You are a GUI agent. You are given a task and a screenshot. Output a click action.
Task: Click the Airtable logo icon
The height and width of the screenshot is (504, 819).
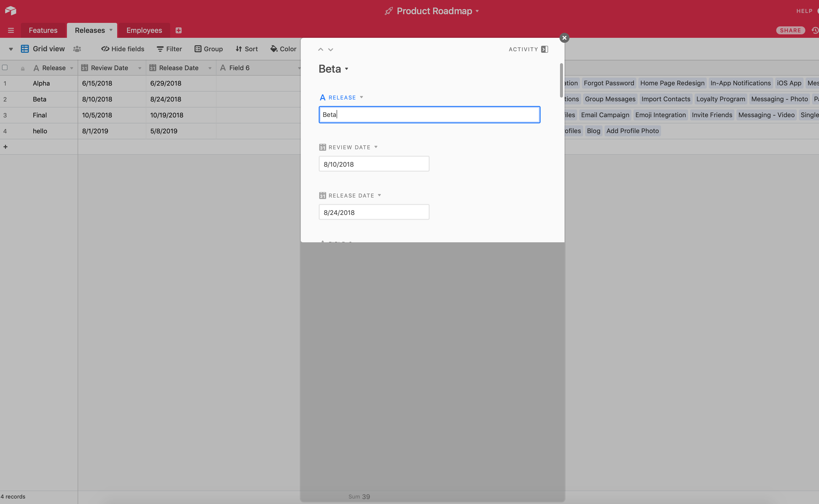[11, 11]
